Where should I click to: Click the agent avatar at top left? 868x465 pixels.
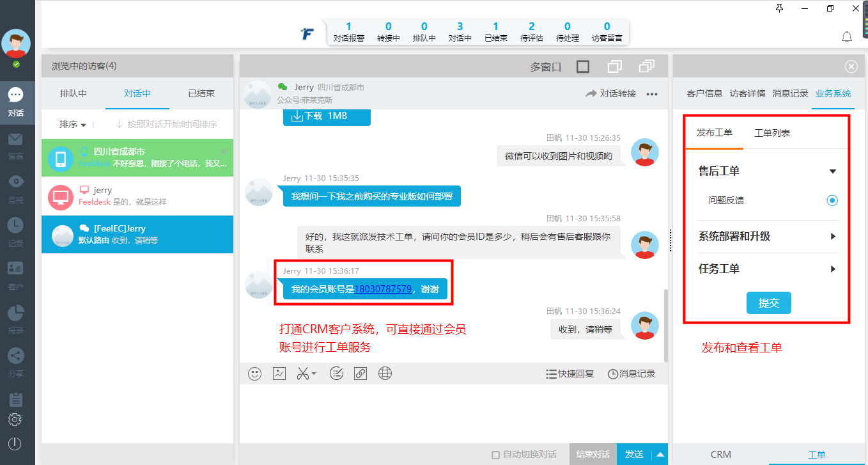click(x=16, y=43)
